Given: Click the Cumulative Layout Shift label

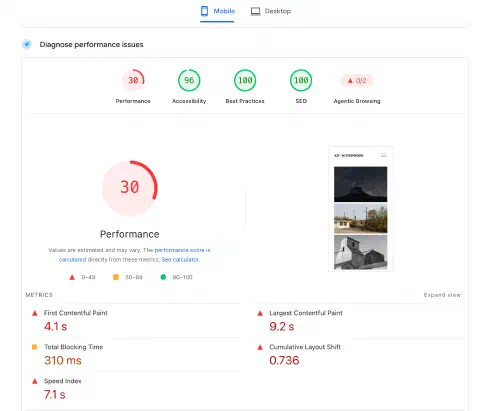Looking at the screenshot, I should click(305, 347).
